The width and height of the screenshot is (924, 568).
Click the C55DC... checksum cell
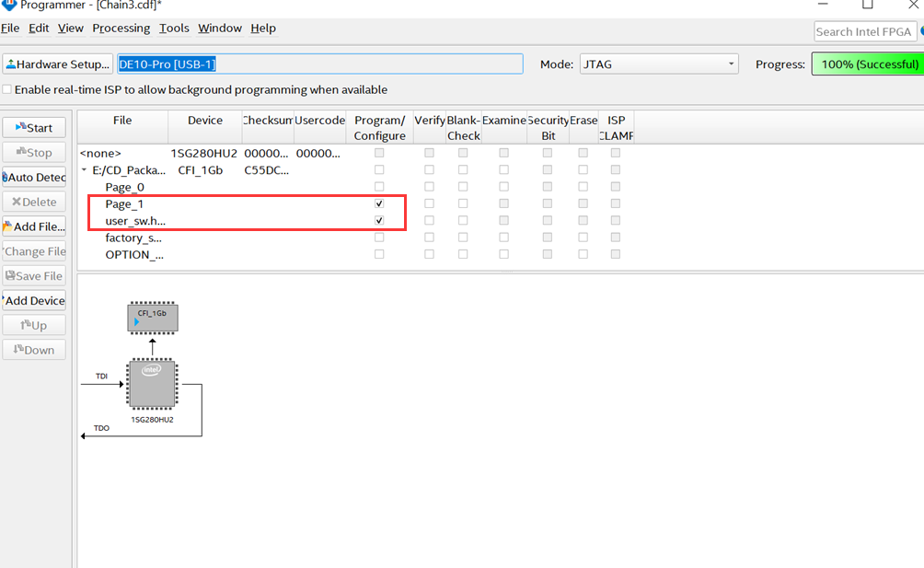[x=266, y=170]
